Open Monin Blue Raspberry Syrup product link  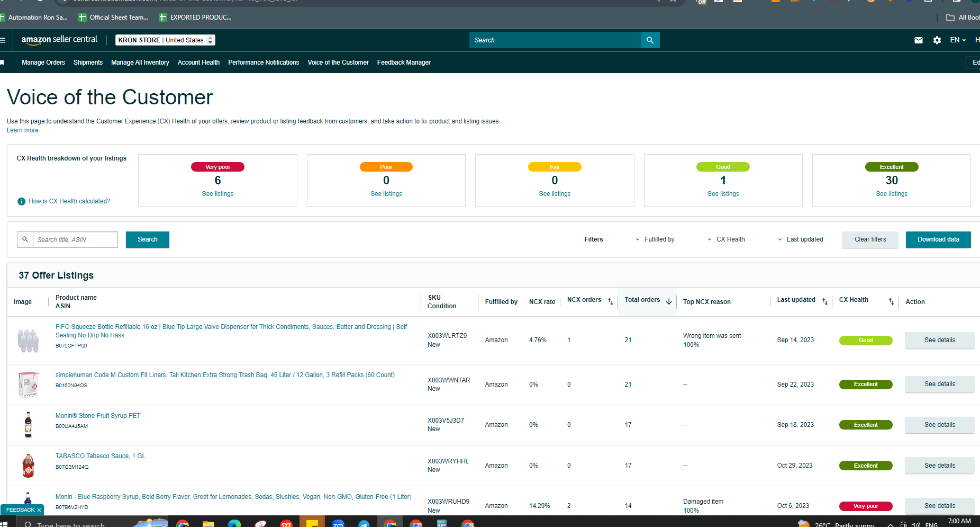point(233,497)
